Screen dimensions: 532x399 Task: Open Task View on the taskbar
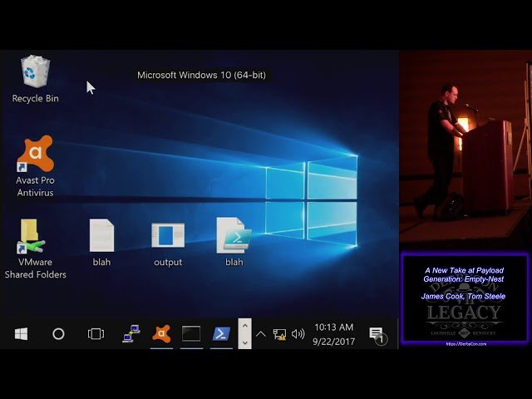tap(96, 334)
